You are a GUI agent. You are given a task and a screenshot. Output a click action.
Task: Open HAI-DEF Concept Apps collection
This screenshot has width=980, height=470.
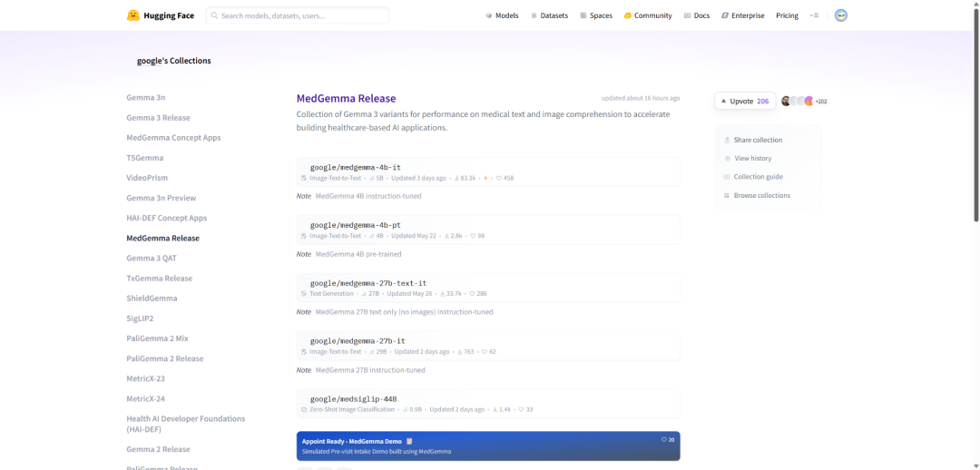[166, 218]
